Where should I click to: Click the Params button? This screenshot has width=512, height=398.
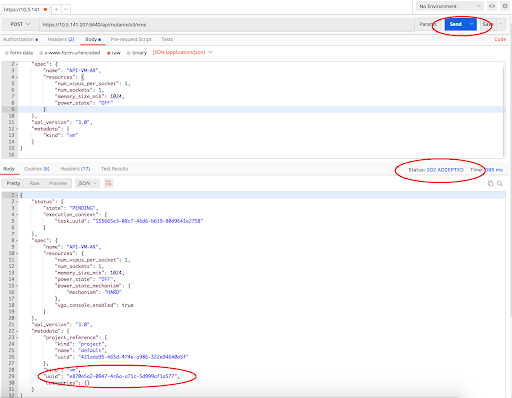pos(428,24)
